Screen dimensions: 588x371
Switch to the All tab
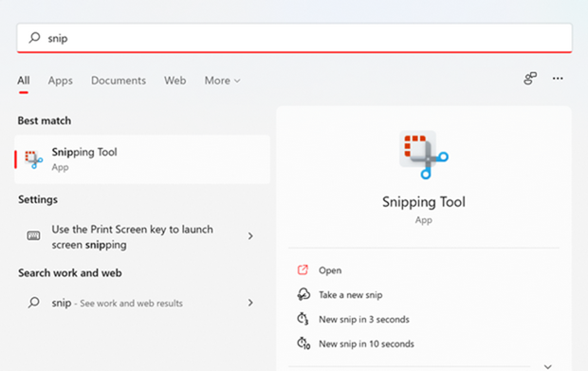click(x=24, y=81)
